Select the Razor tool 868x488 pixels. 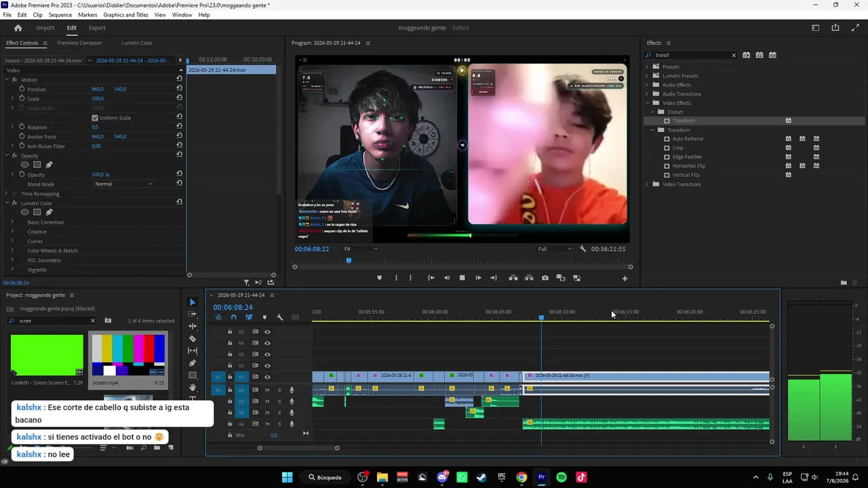pos(193,339)
